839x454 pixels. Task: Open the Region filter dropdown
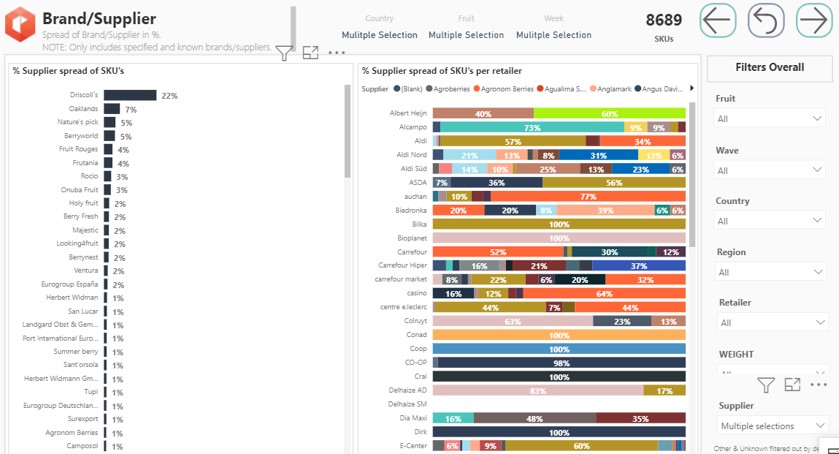click(x=769, y=272)
